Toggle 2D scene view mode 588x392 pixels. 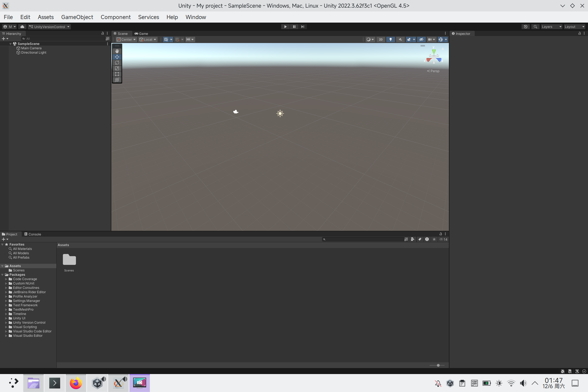[381, 39]
